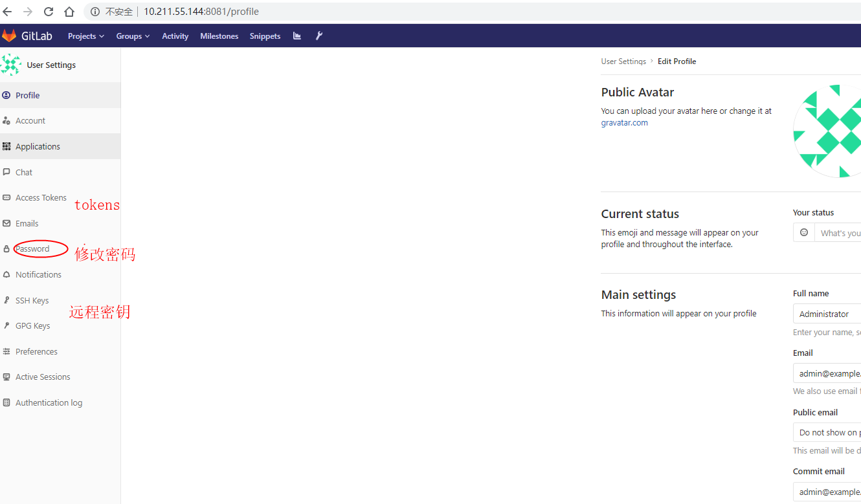Open Admin Area wrench icon
Viewport: 861px width, 504px height.
319,36
